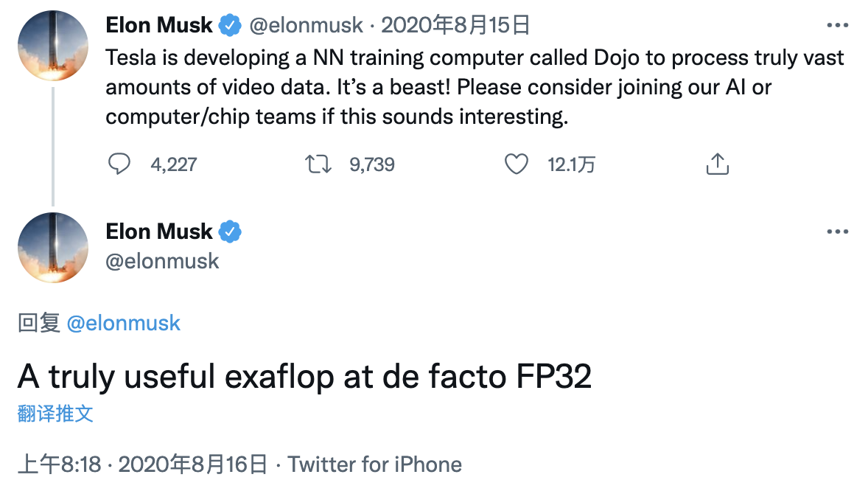Click the 2020年8月15日 date on first tweet
The image size is (868, 494).
click(x=455, y=26)
